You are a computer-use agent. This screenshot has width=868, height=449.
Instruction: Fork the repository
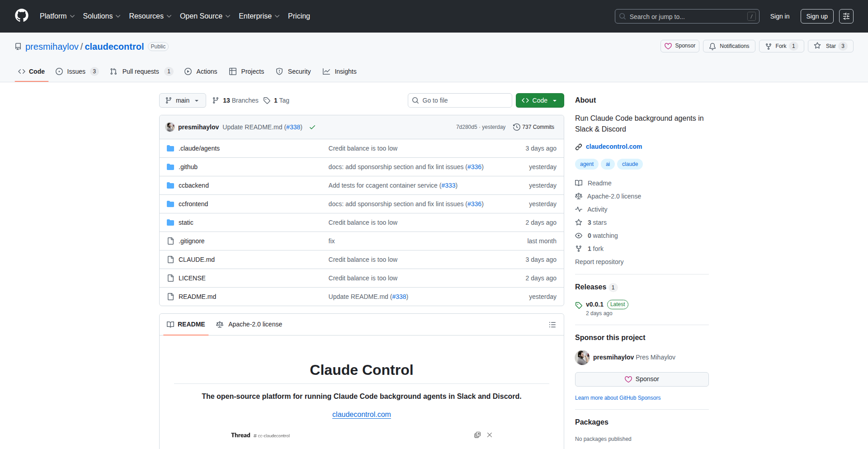pos(781,46)
